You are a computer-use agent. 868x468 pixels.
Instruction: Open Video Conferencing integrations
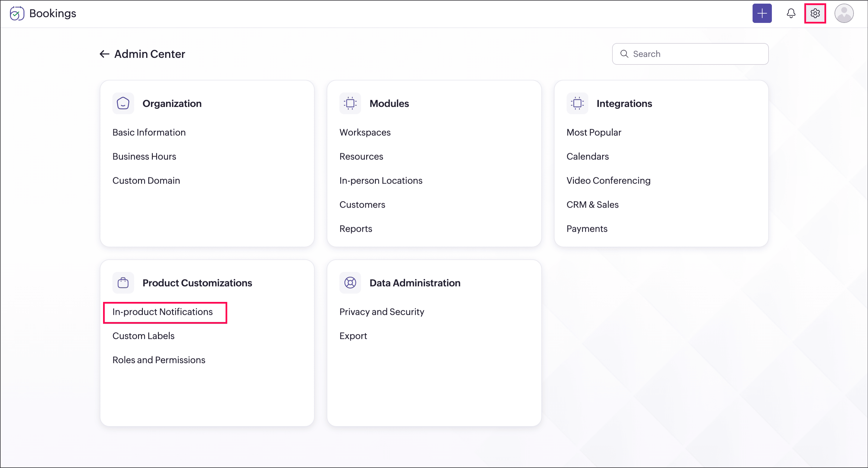pos(608,181)
